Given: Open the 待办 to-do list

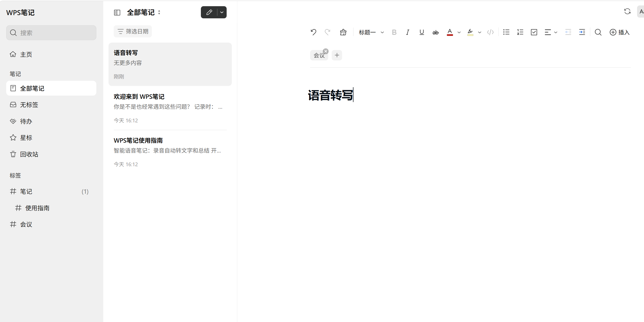Looking at the screenshot, I should point(51,121).
